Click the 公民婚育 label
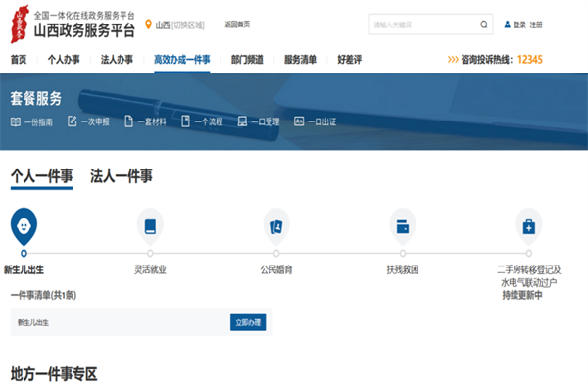The width and height of the screenshot is (588, 387). (x=276, y=269)
